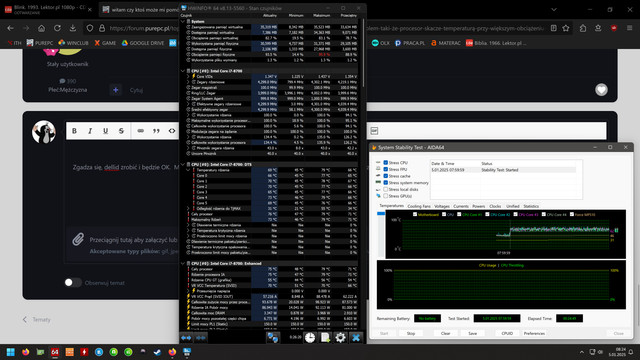Start HWiNFO logging with the sheet icon
This screenshot has height=360, width=640.
pos(325,338)
